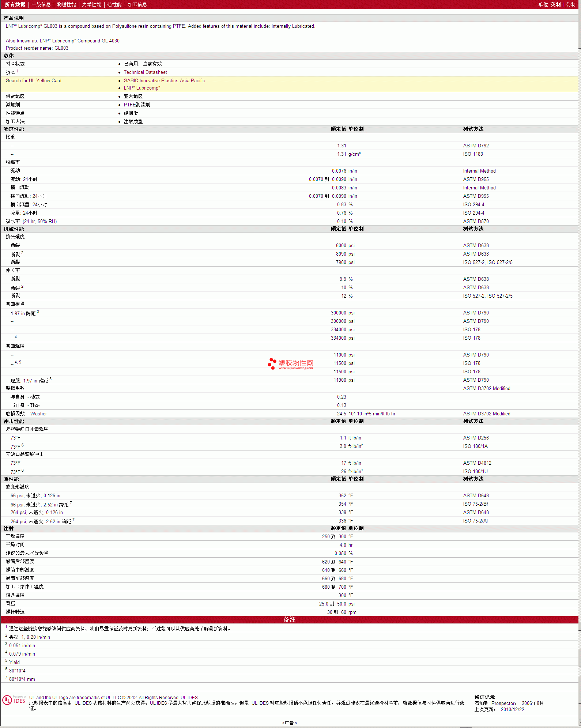Click the 吸水率 (24 hr, 50% RH) row

[x=289, y=221]
